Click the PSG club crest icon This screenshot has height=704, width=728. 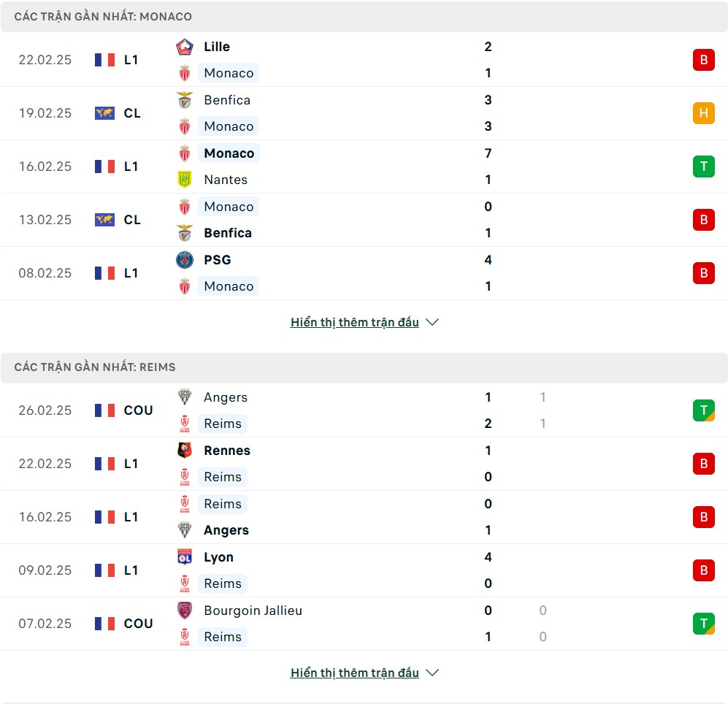[x=185, y=260]
